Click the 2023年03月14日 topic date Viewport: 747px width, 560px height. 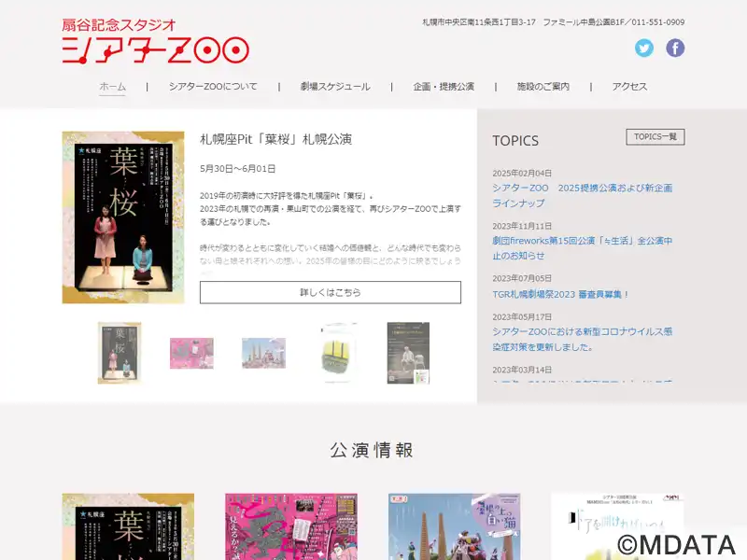pyautogui.click(x=522, y=370)
